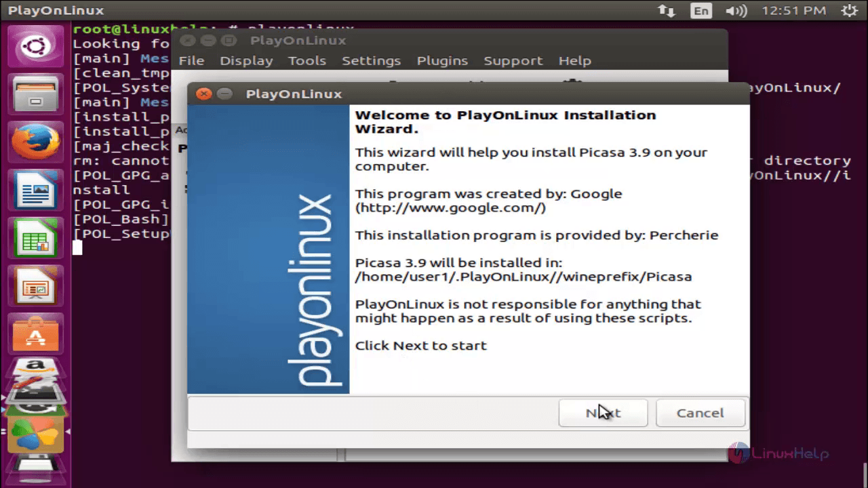Click the Google URL text http://www.google.com/
868x488 pixels.
pos(450,208)
